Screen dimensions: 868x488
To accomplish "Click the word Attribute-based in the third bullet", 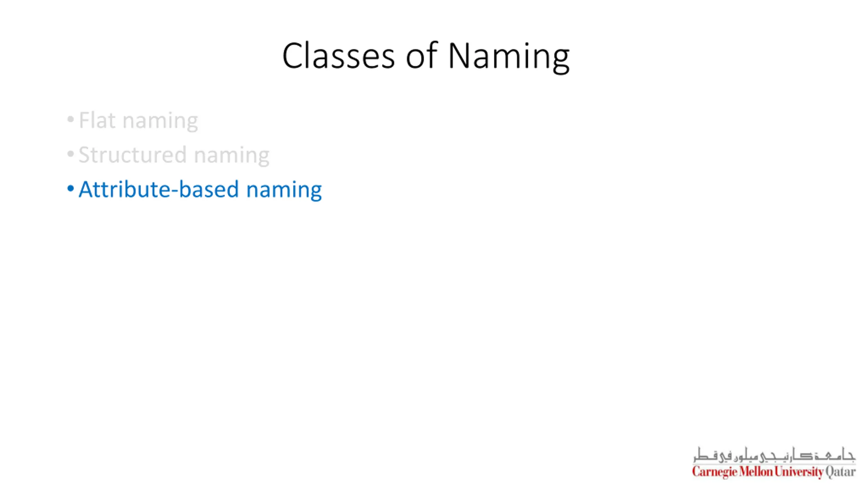I will click(x=159, y=189).
